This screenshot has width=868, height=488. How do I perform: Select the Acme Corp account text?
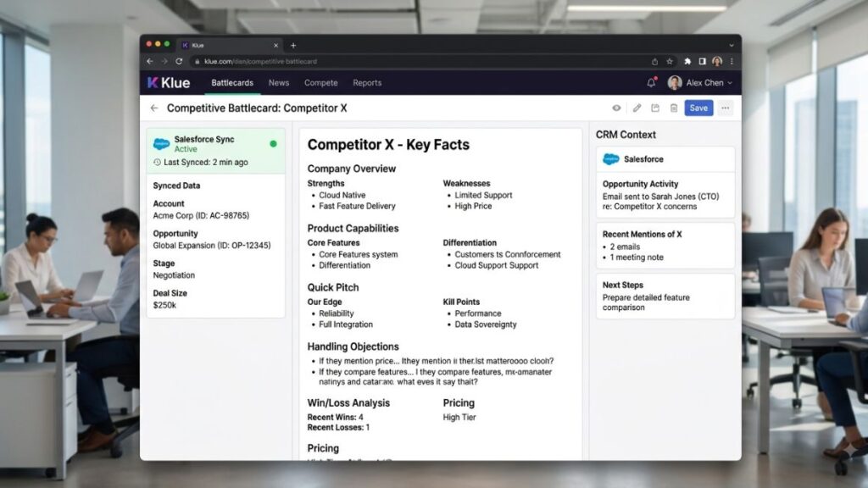(201, 215)
